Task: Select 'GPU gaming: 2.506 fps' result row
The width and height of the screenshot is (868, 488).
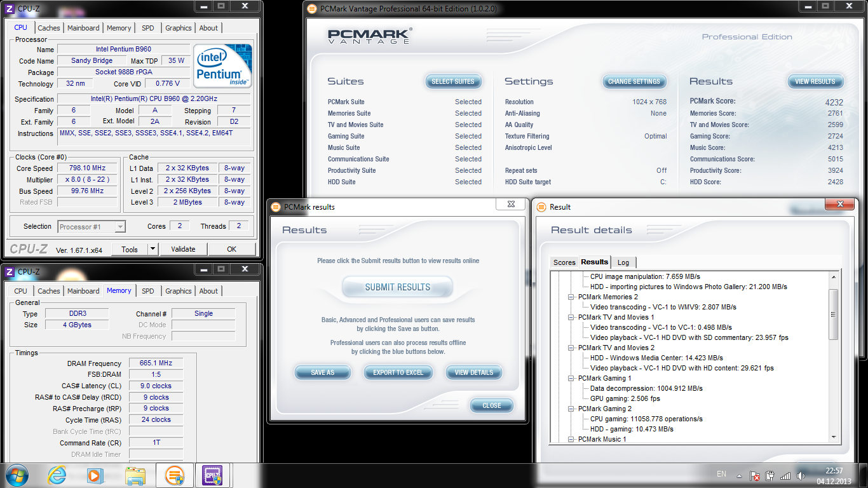Action: pyautogui.click(x=625, y=398)
